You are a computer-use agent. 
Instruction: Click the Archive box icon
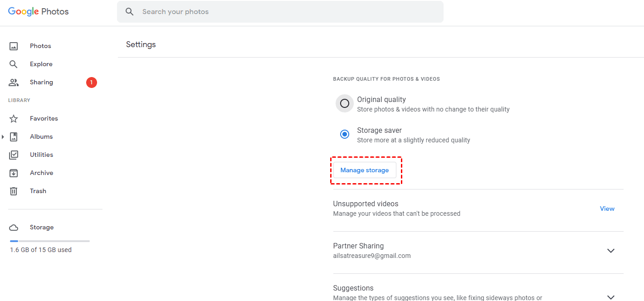tap(14, 173)
